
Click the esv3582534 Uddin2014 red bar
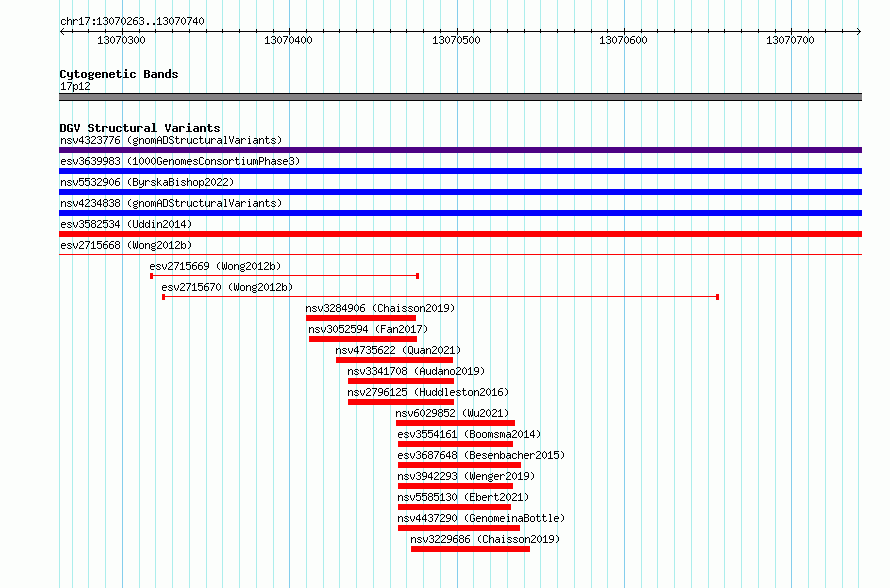460,234
